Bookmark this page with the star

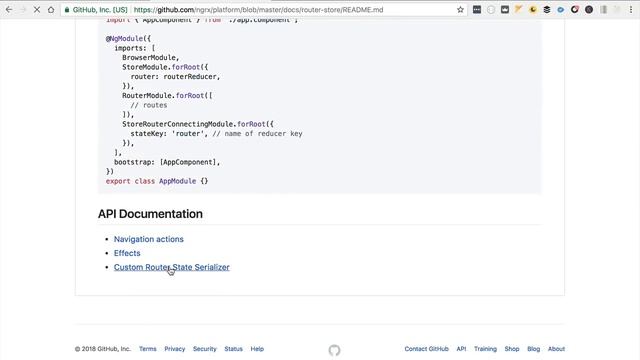[x=460, y=9]
